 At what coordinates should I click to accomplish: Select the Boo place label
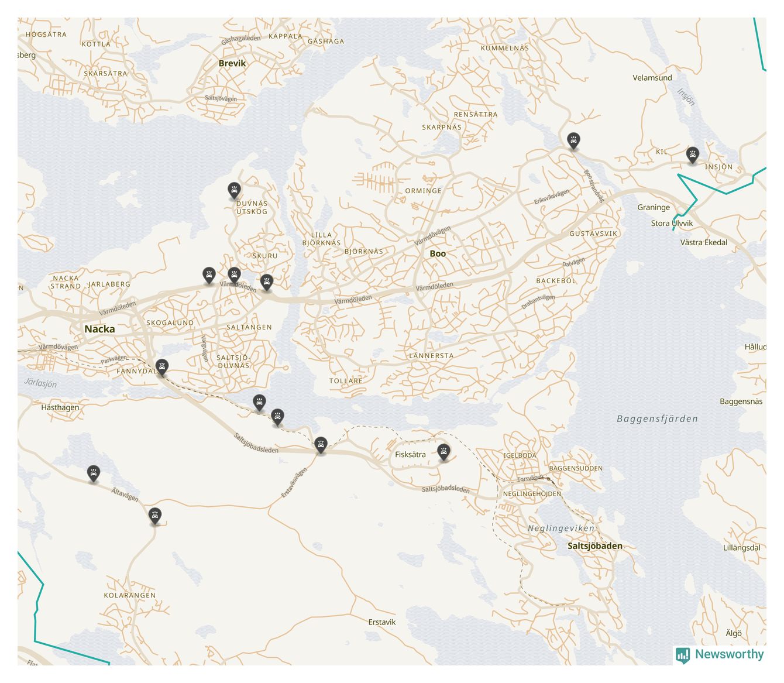click(x=438, y=253)
